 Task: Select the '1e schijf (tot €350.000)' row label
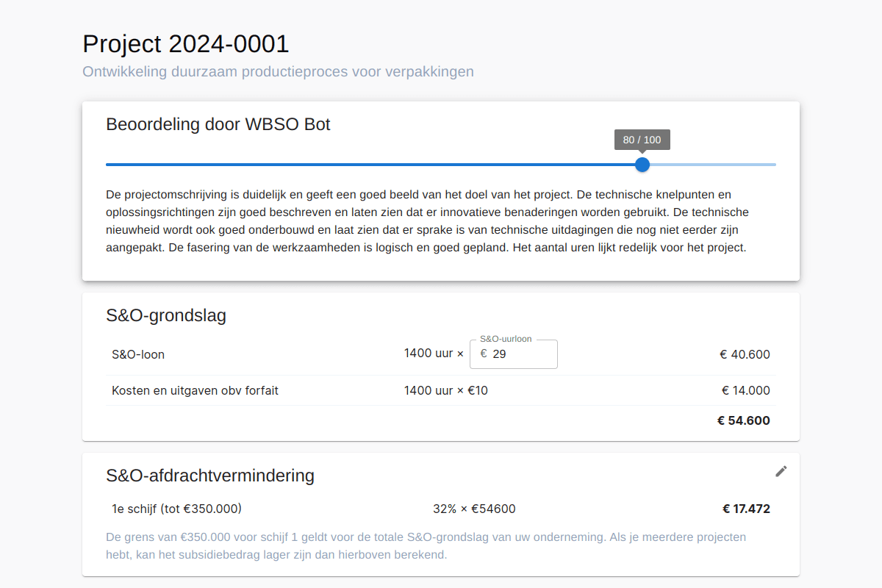(176, 509)
